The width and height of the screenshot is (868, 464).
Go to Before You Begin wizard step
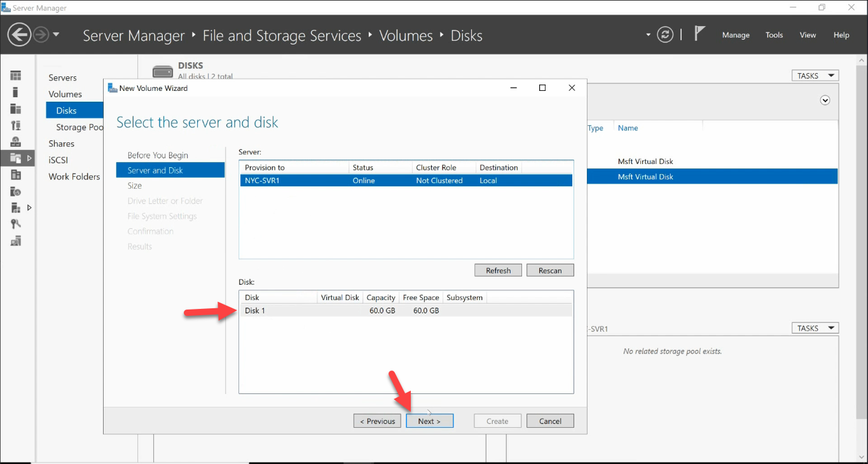158,155
